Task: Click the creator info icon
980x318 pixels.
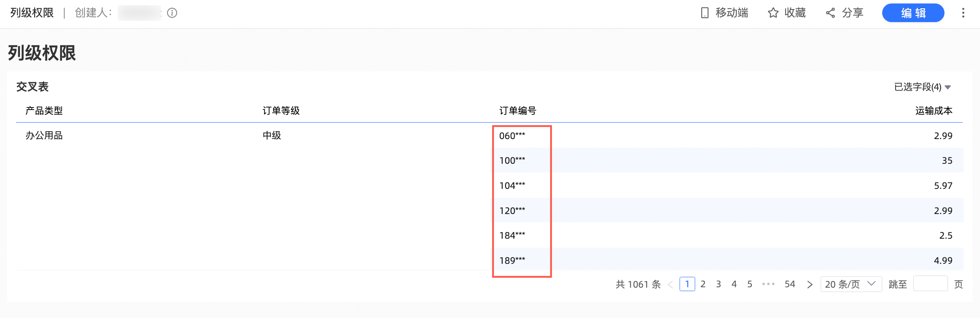Action: (172, 13)
